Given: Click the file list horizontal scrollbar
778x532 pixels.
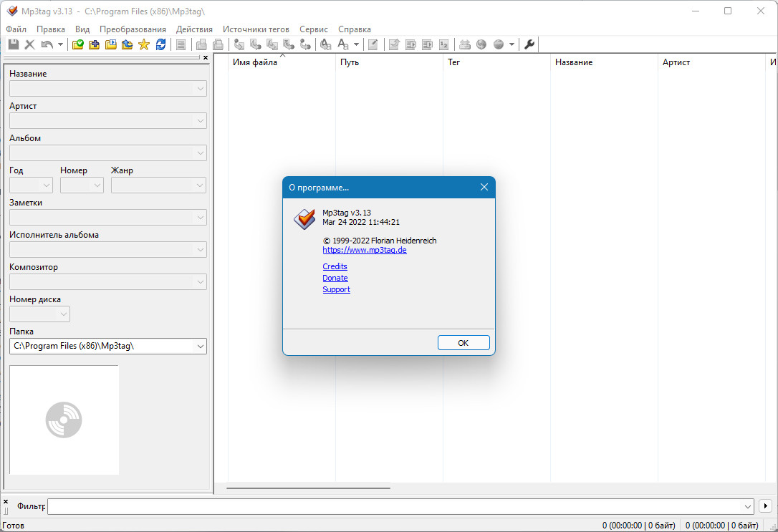Looking at the screenshot, I should click(308, 488).
